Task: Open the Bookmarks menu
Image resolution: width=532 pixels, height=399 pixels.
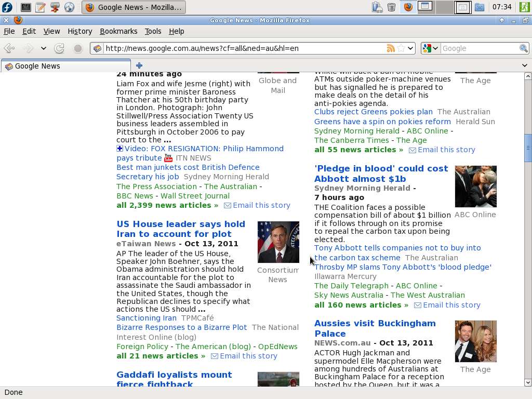Action: pos(118,31)
